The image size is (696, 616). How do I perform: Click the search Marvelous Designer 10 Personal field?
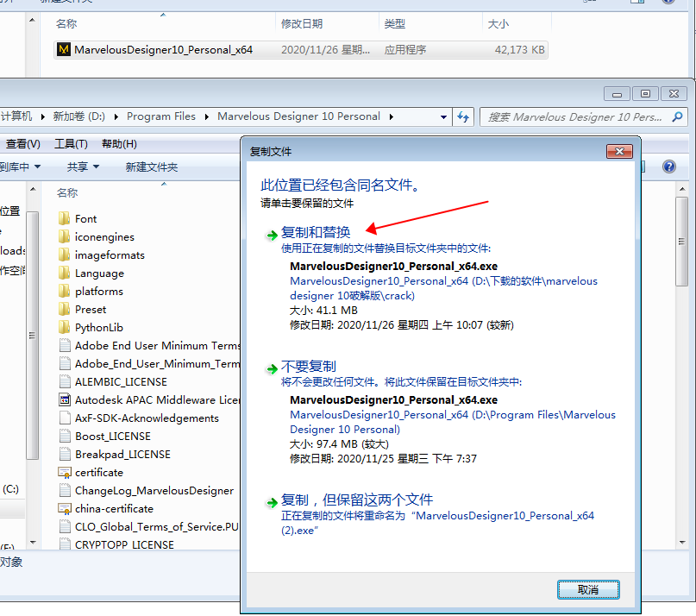click(576, 116)
